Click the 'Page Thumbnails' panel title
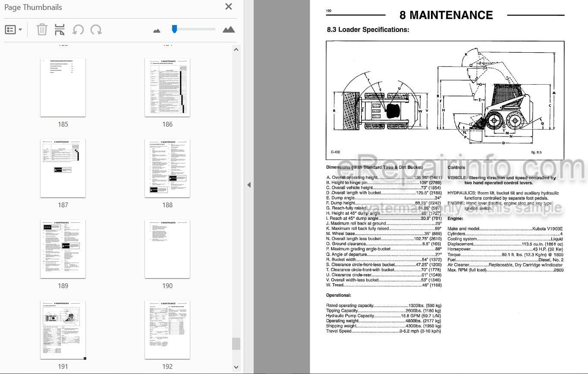The image size is (588, 374). (x=33, y=7)
